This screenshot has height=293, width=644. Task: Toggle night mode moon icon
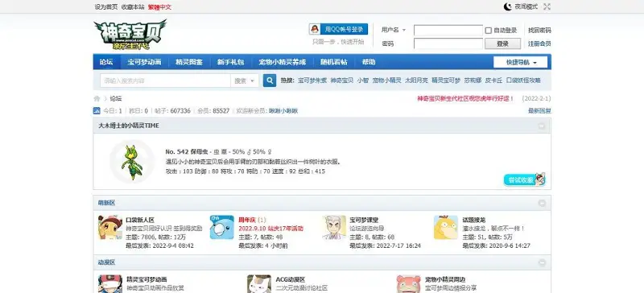tap(508, 6)
